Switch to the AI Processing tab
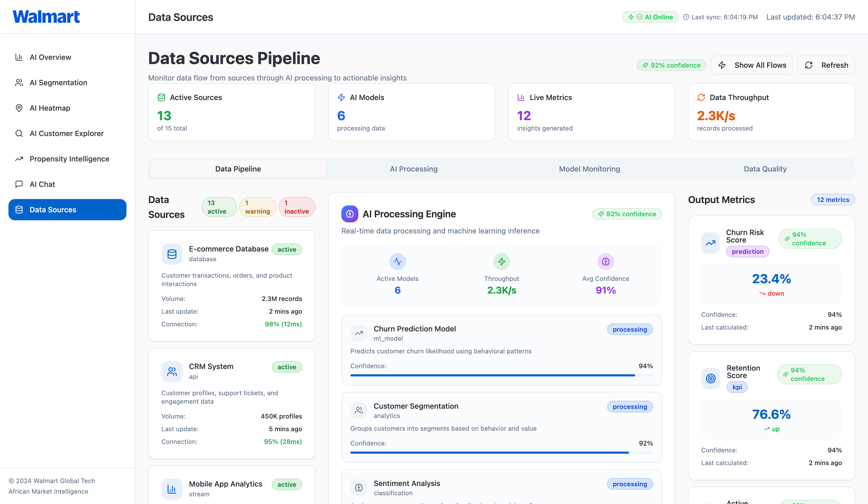868x504 pixels. pyautogui.click(x=414, y=169)
